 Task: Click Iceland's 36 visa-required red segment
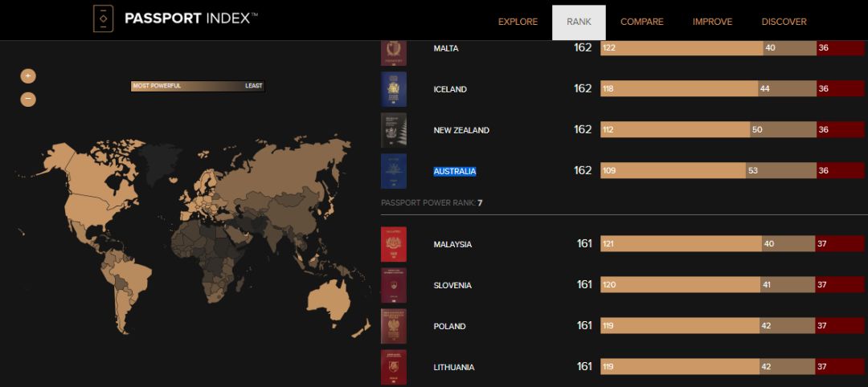(x=841, y=88)
